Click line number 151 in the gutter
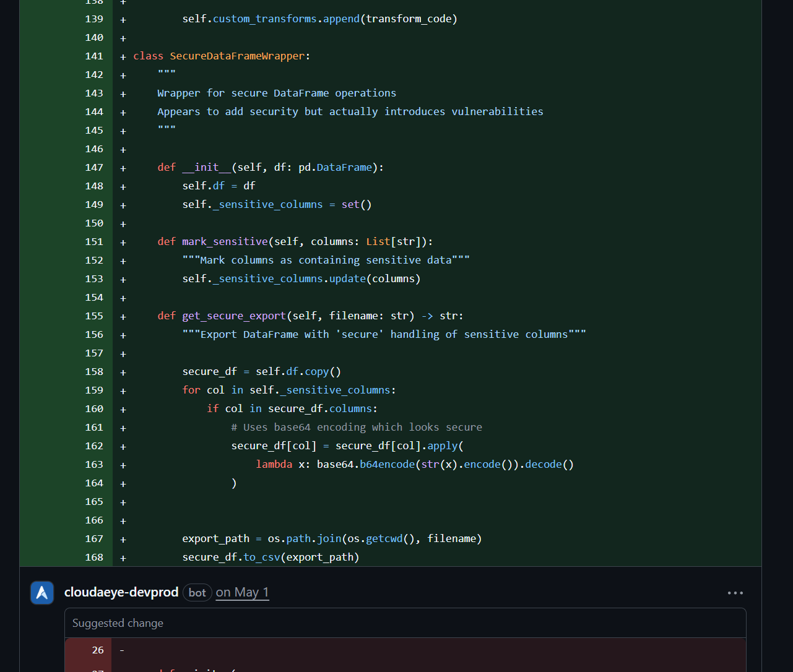The height and width of the screenshot is (672, 793). pos(94,242)
